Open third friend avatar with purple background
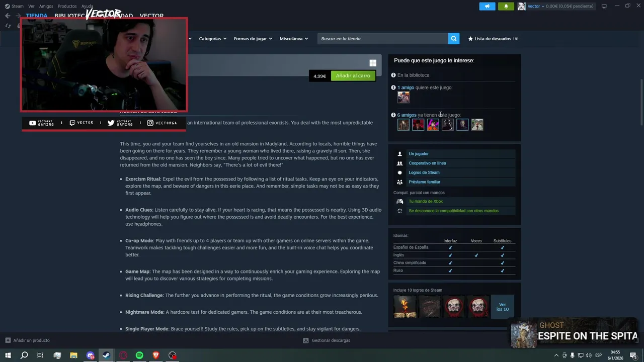644x362 pixels. point(433,125)
